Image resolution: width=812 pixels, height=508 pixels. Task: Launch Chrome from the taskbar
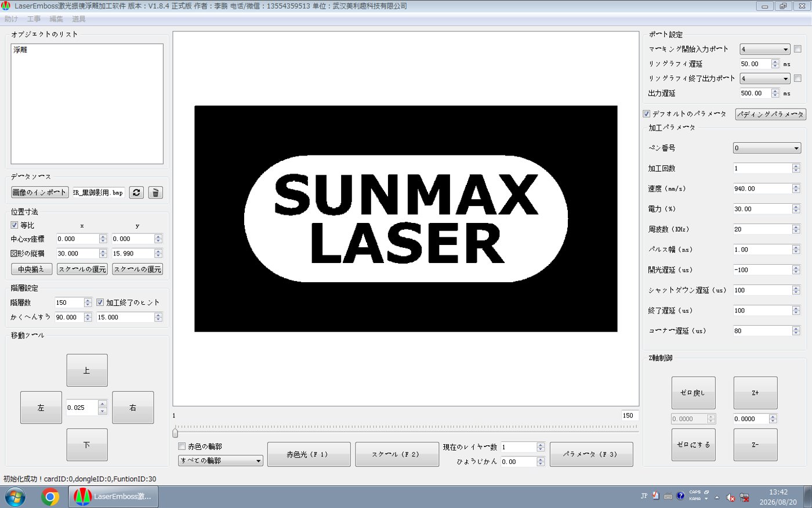coord(50,497)
